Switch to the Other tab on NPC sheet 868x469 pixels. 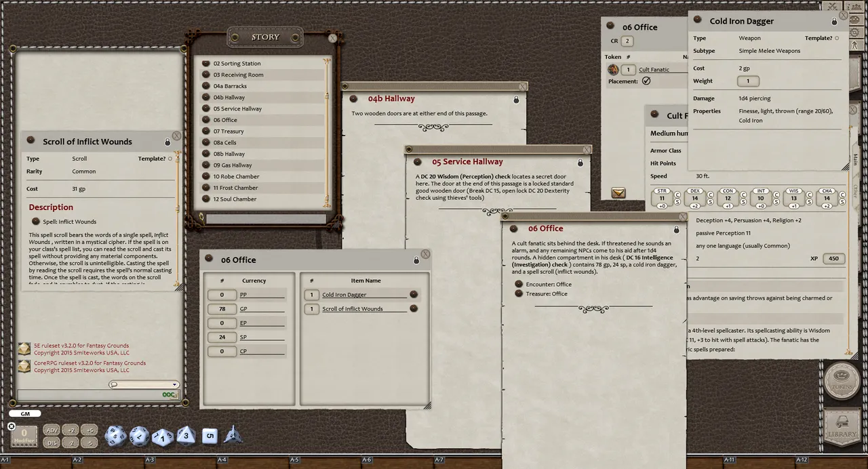tap(855, 192)
